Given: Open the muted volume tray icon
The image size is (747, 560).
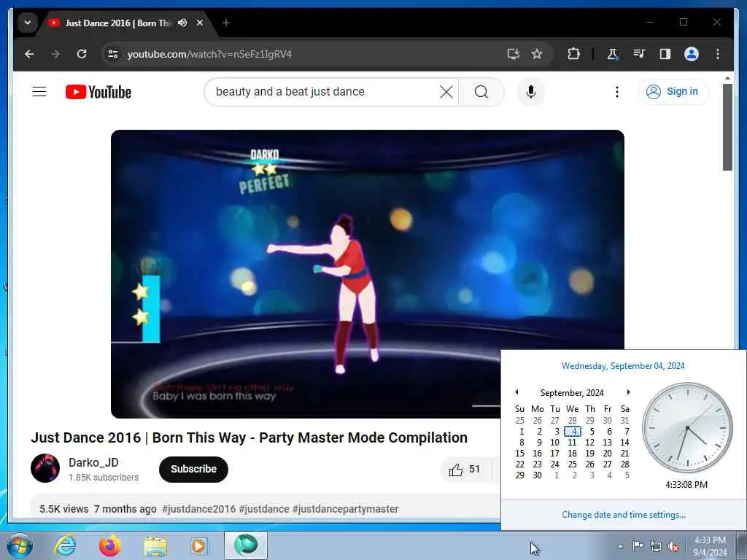Looking at the screenshot, I should [673, 547].
